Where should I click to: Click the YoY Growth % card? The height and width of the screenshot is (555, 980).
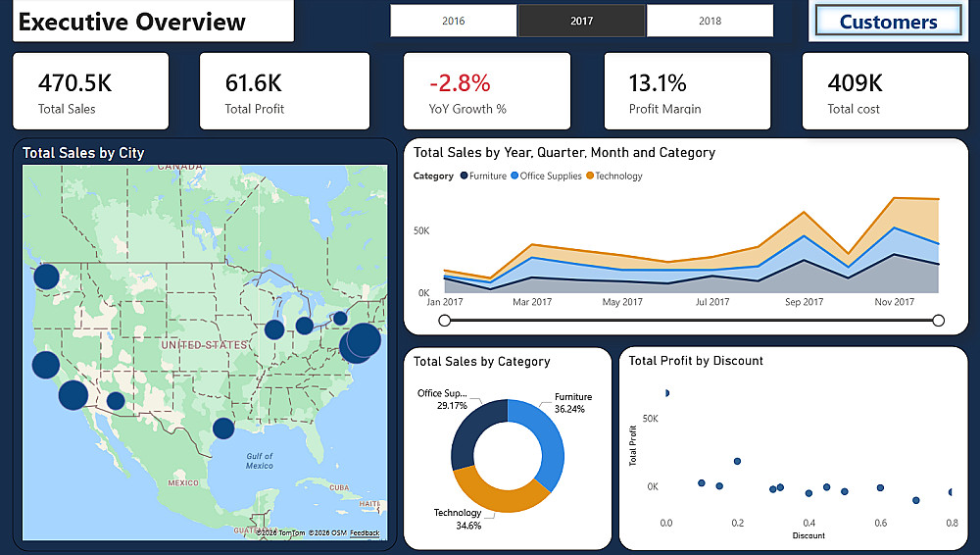[x=487, y=91]
